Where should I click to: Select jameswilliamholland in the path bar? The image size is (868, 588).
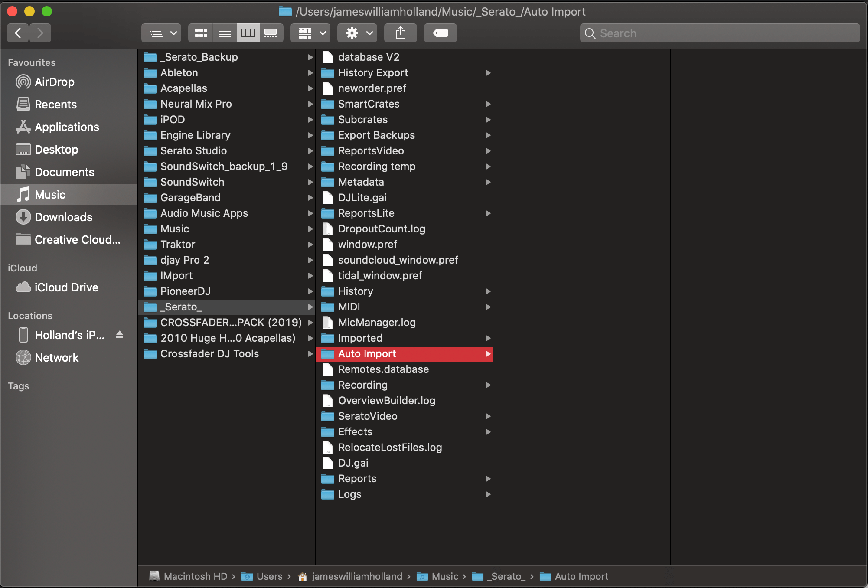click(357, 576)
